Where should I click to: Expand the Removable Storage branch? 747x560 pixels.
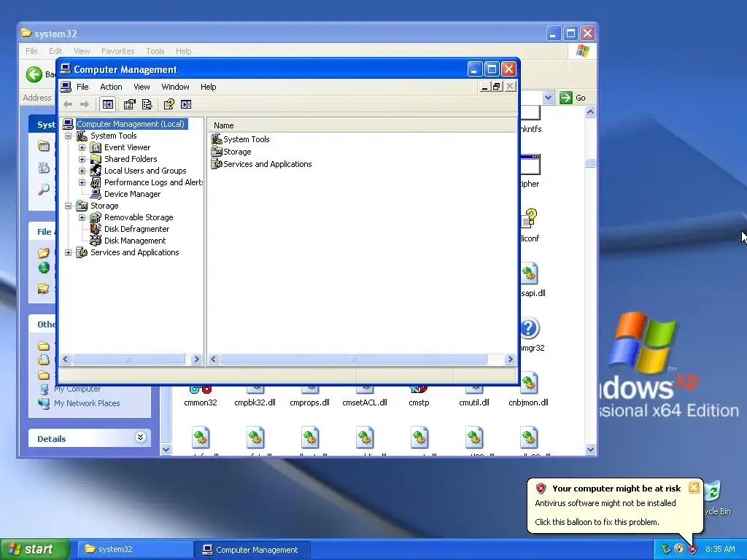(82, 217)
